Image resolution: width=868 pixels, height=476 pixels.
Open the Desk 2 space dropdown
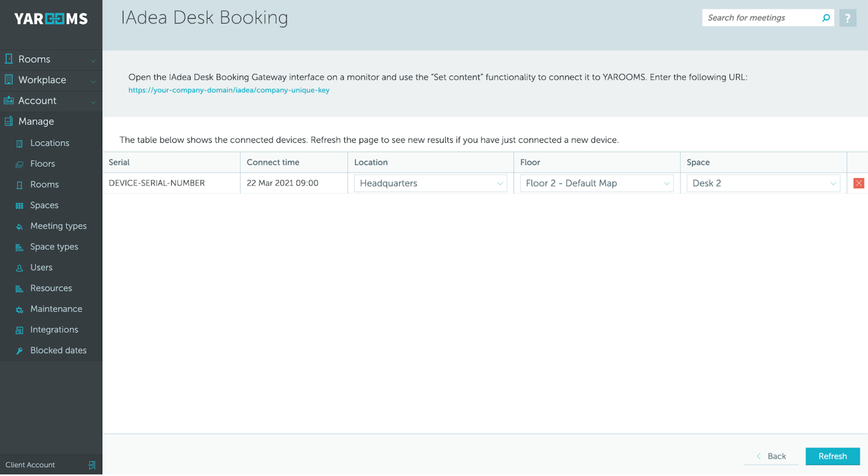coord(763,183)
